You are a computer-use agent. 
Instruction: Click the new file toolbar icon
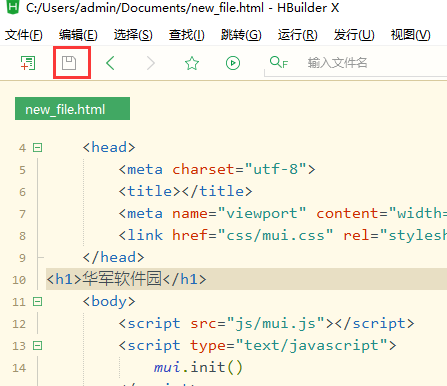(x=28, y=63)
